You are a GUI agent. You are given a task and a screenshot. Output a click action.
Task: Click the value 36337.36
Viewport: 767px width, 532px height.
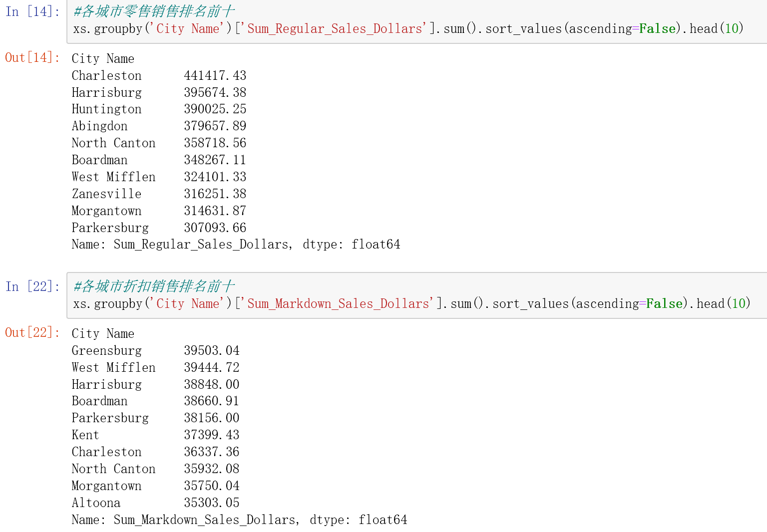pyautogui.click(x=212, y=452)
